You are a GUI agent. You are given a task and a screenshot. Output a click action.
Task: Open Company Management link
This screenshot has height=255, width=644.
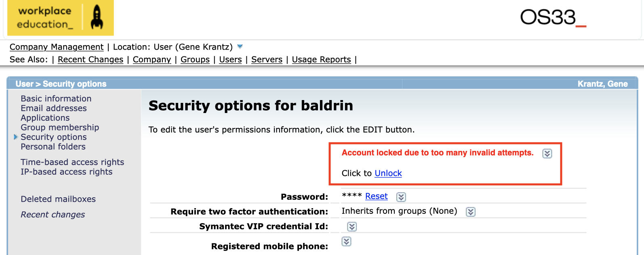57,47
